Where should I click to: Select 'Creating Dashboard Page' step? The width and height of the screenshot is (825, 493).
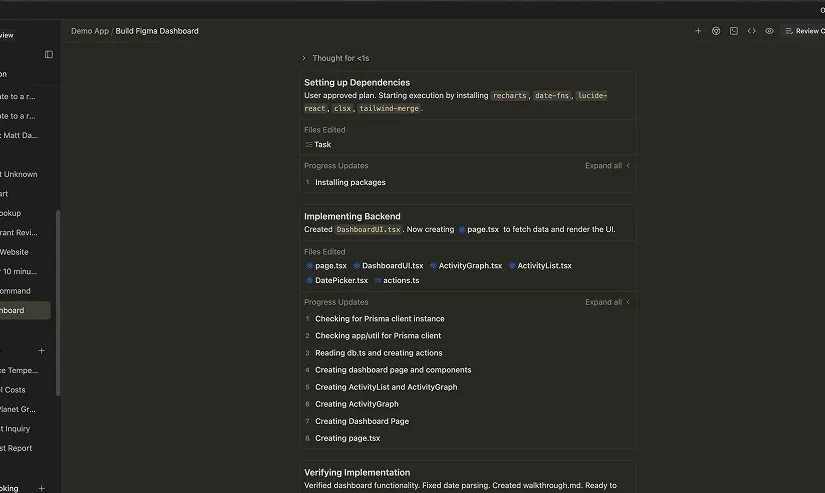click(x=362, y=421)
